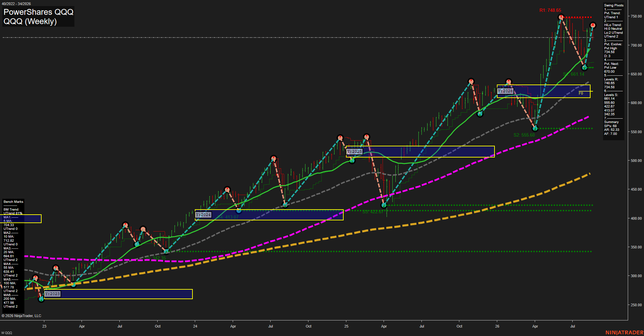
Task: Click the 25 year label on time axis
Action: click(346, 326)
